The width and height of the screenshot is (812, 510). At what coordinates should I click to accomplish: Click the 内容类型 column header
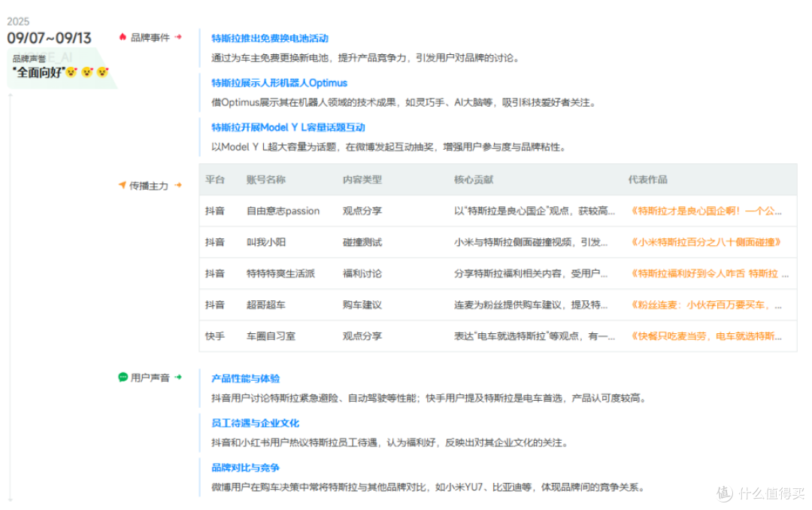(x=362, y=180)
